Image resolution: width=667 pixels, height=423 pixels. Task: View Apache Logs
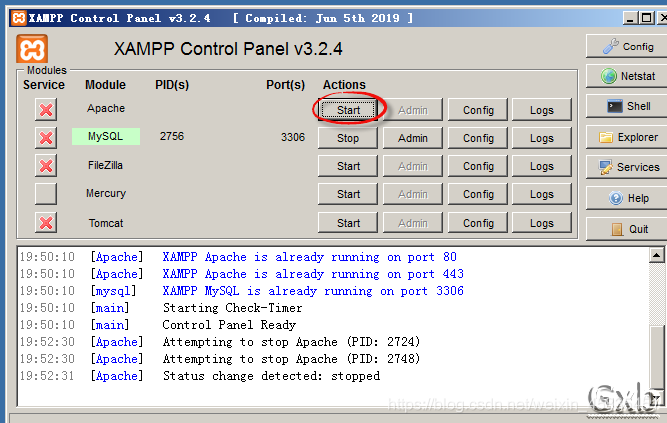[x=542, y=110]
